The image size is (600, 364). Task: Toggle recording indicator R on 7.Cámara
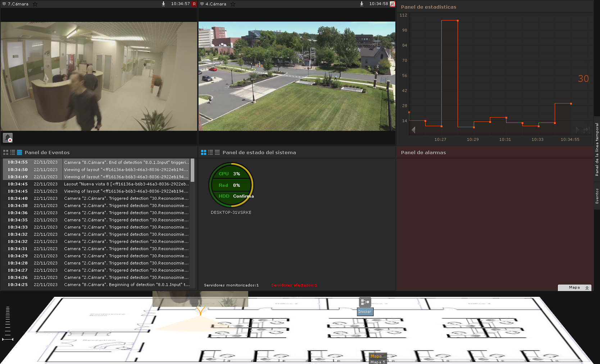tap(194, 4)
